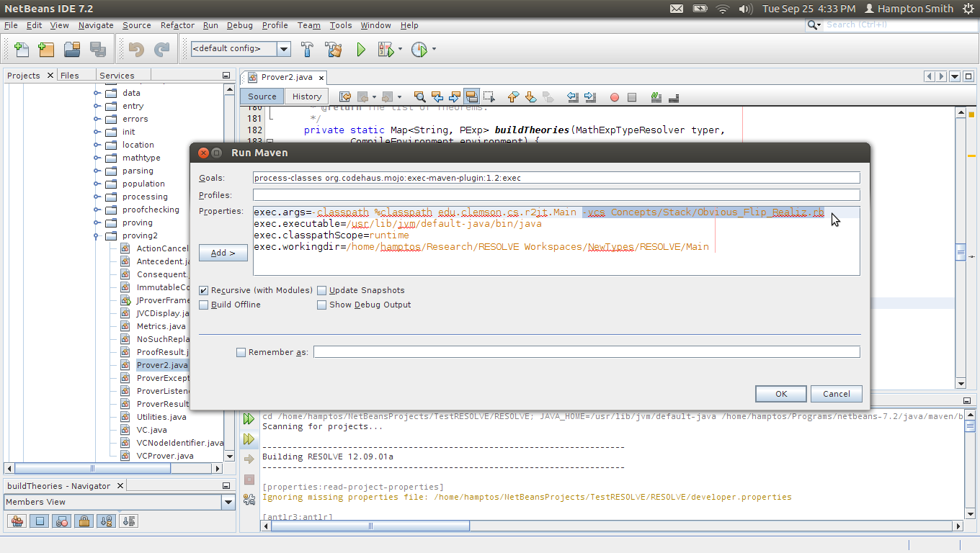Open the Wi-Fi network indicator
980x553 pixels.
click(x=723, y=9)
